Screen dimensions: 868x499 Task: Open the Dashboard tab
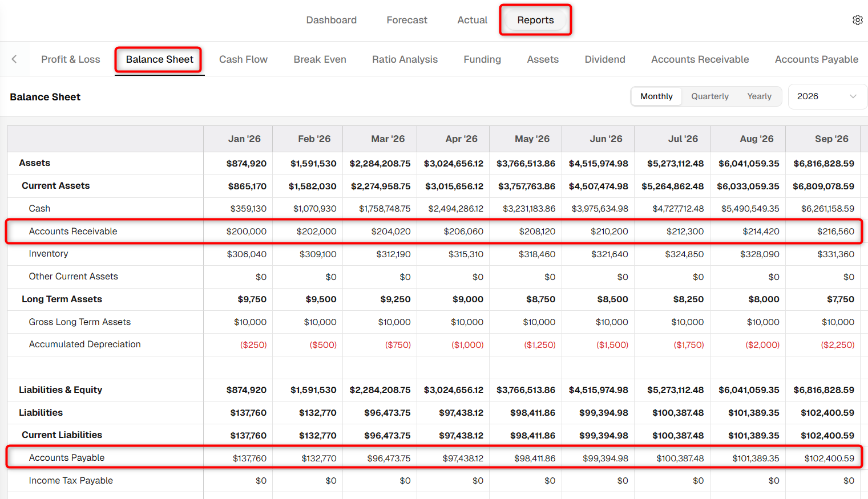click(331, 20)
